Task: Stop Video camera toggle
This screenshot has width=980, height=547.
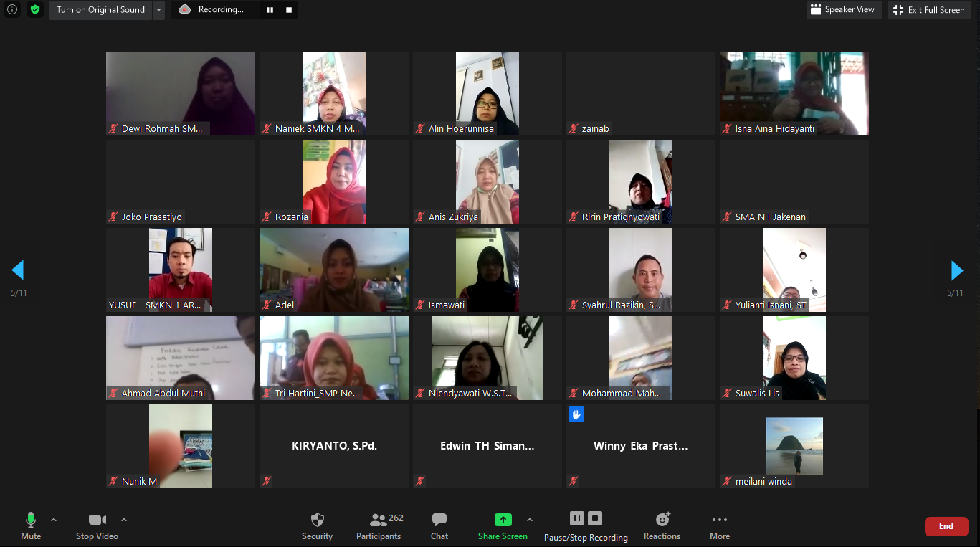Action: (97, 526)
